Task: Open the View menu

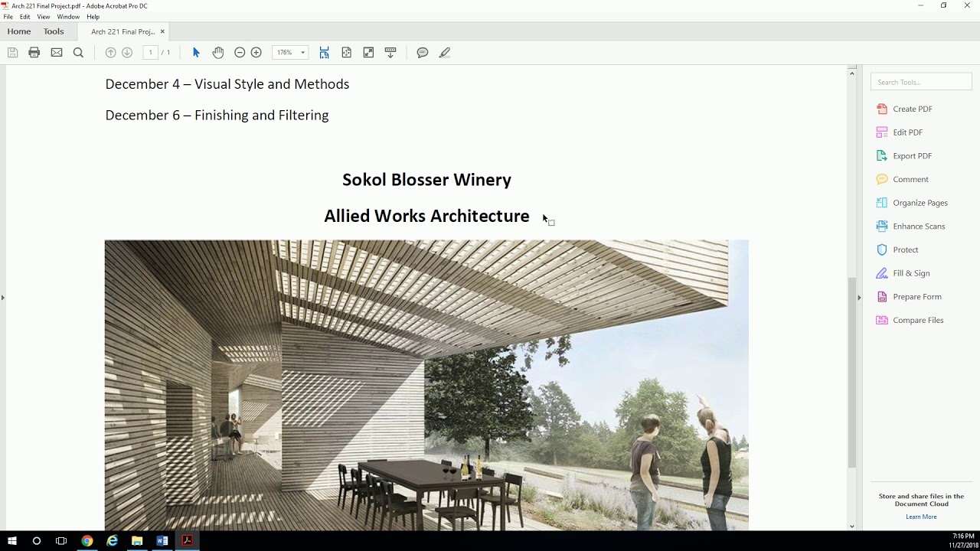Action: point(44,17)
